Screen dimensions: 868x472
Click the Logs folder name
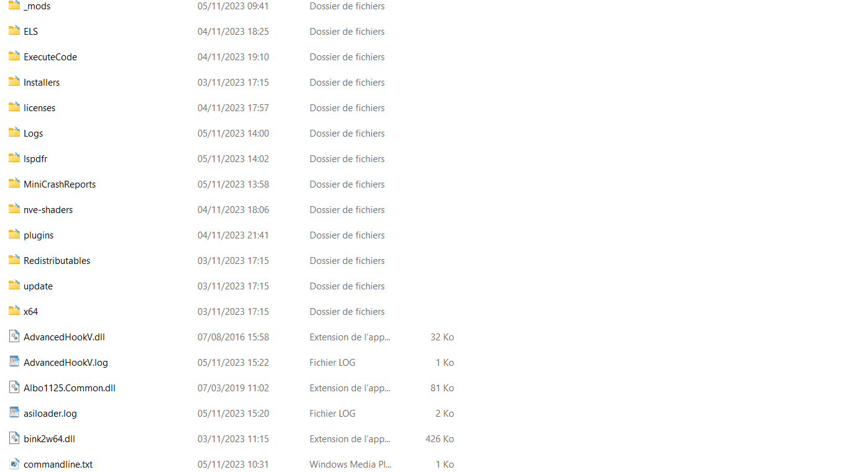point(33,133)
